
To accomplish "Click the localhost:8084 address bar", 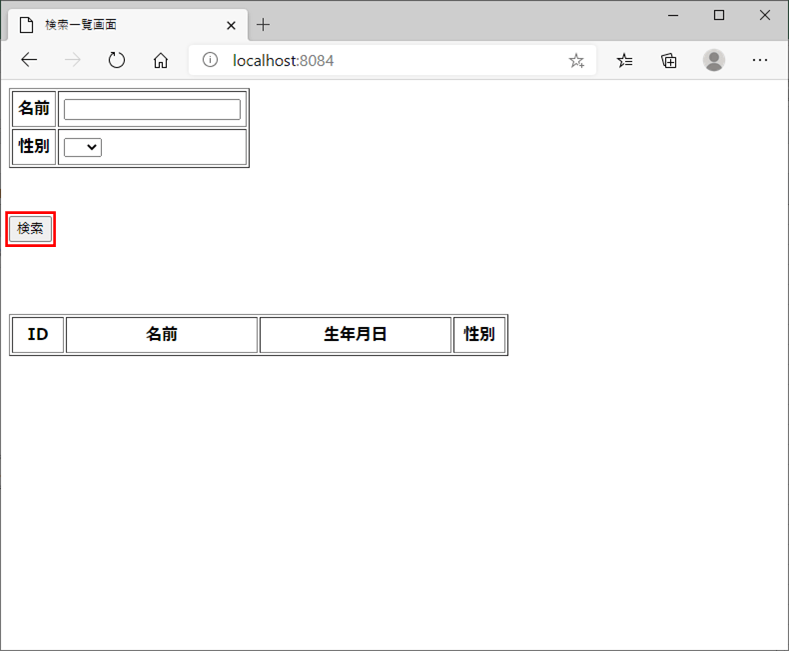I will (x=390, y=60).
